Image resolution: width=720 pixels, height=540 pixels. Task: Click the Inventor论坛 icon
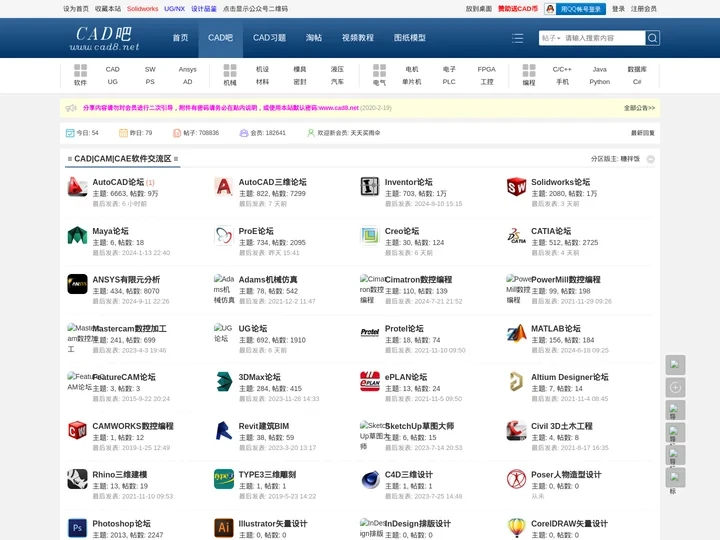click(x=370, y=187)
